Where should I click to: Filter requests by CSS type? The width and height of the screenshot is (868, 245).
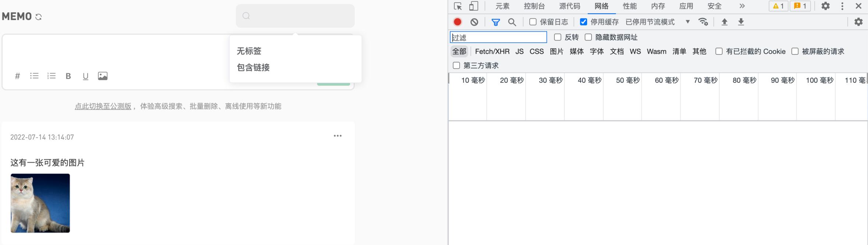click(537, 52)
